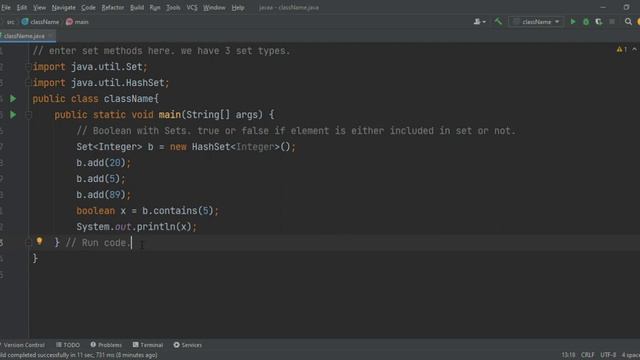Open the Edit menu
The width and height of the screenshot is (640, 360).
(22, 7)
